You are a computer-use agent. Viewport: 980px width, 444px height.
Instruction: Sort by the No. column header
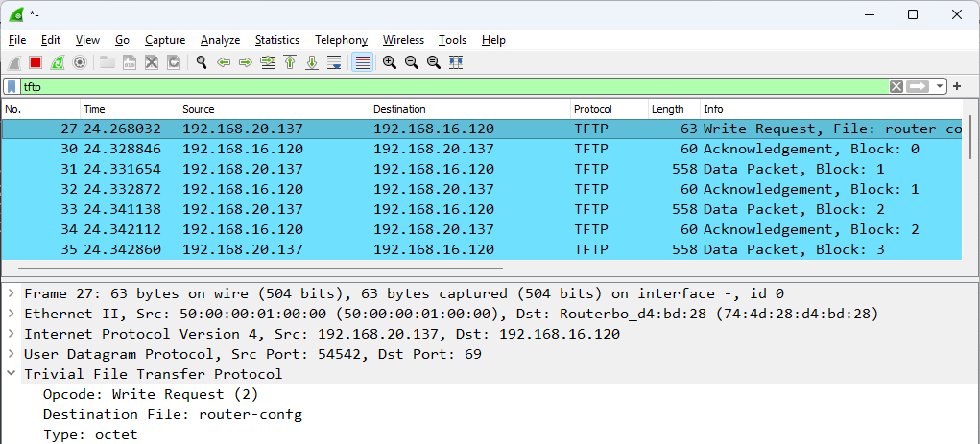(40, 109)
